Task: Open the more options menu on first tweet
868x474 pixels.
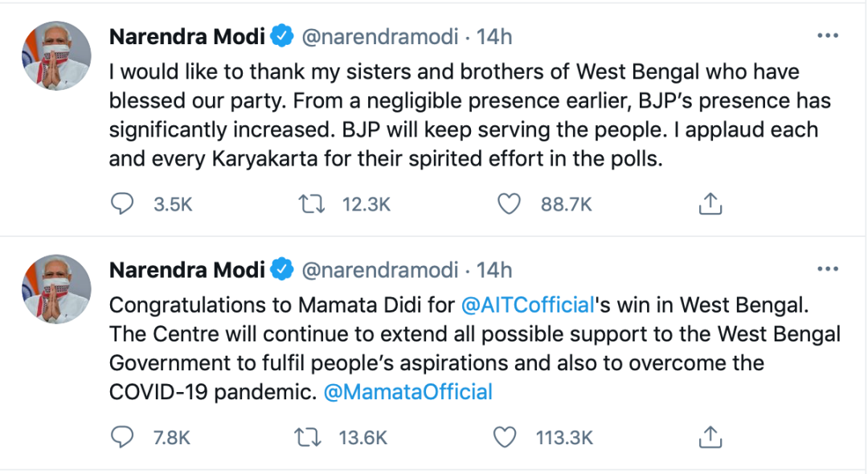Action: click(828, 36)
